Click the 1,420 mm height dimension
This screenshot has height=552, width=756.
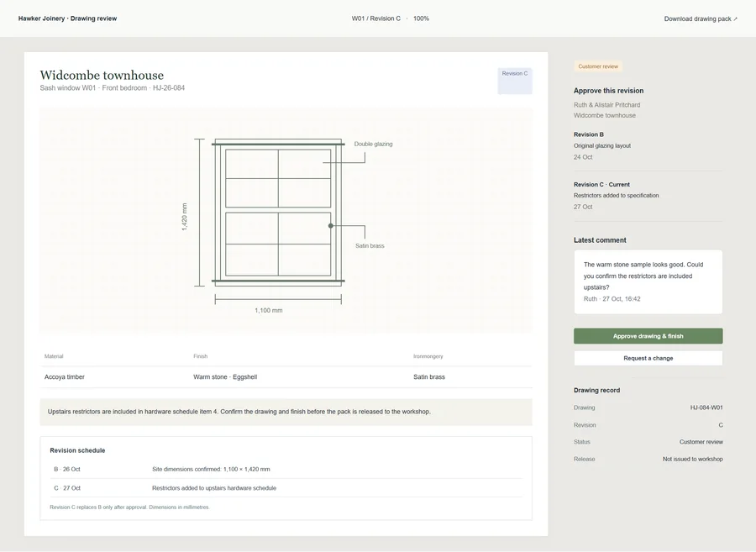pos(184,217)
